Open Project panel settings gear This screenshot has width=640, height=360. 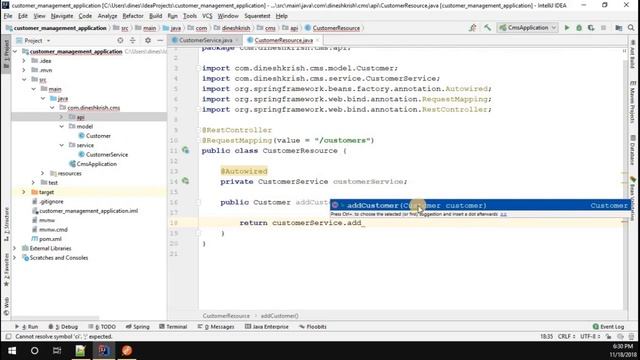(148, 40)
